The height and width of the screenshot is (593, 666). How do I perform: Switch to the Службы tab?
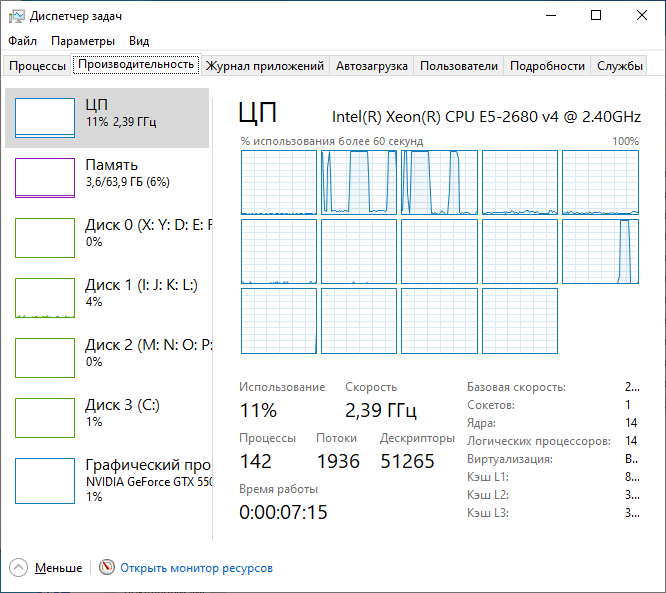[x=620, y=66]
